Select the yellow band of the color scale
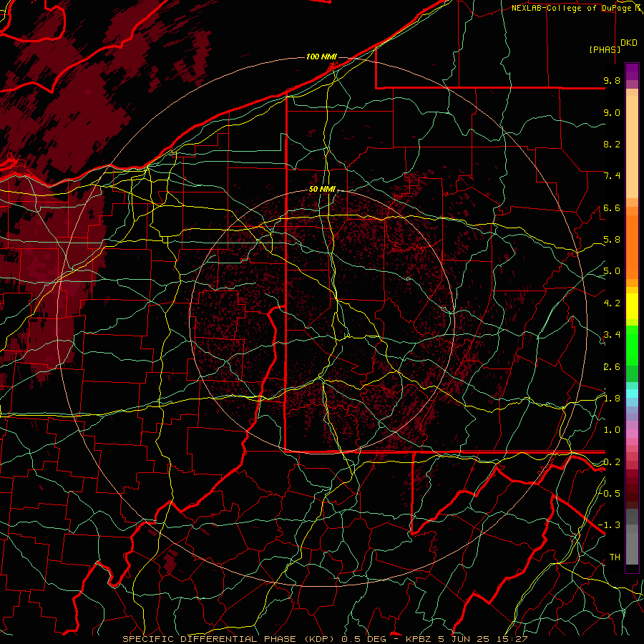The image size is (644, 644). pos(632,306)
